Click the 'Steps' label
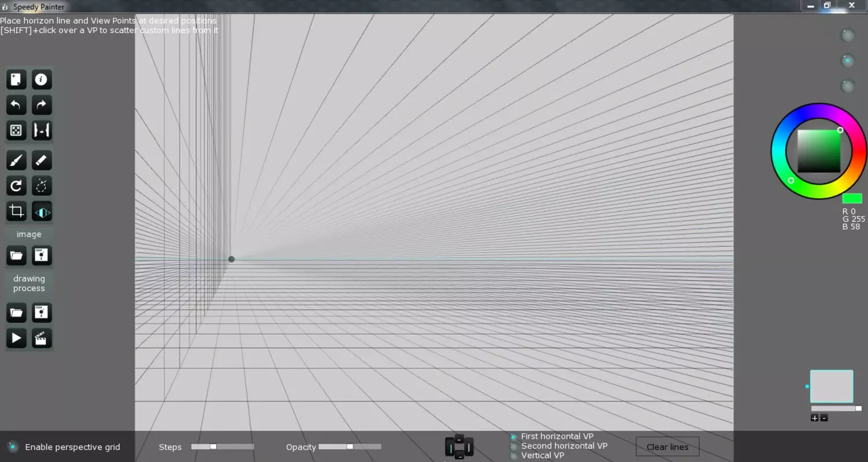 pyautogui.click(x=170, y=447)
